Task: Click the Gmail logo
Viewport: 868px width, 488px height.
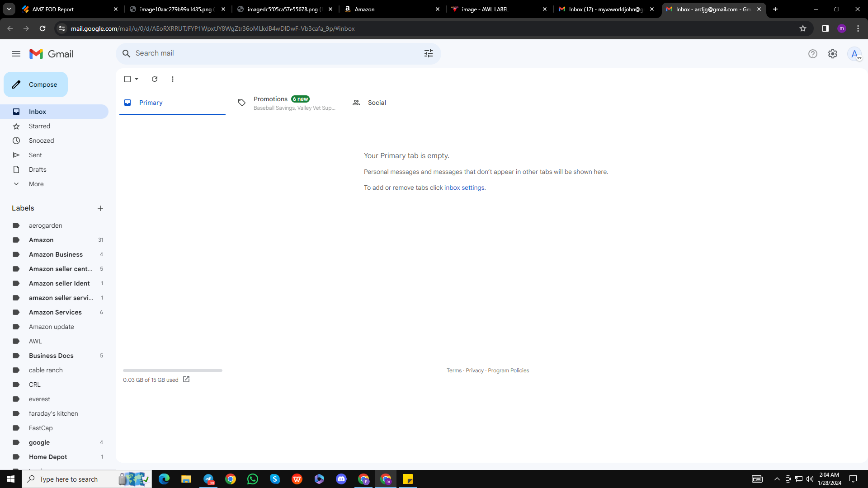Action: coord(51,54)
